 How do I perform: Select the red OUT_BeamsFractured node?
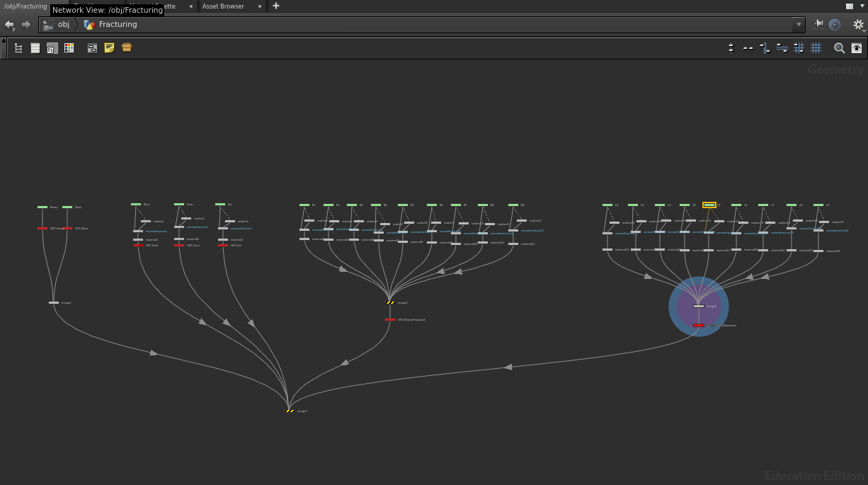(390, 319)
